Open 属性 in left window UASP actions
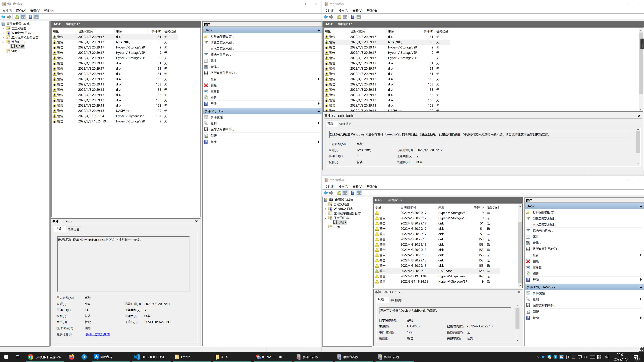This screenshot has height=362, width=644. (213, 61)
